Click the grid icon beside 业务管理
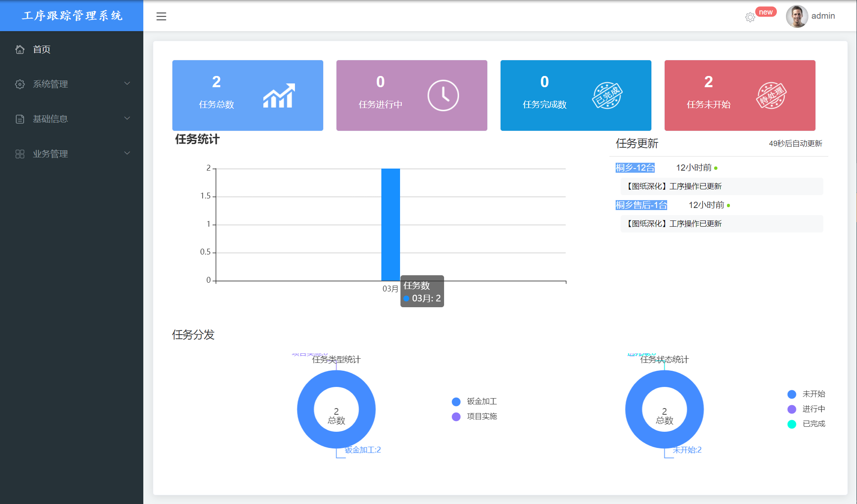This screenshot has width=857, height=504. point(20,154)
